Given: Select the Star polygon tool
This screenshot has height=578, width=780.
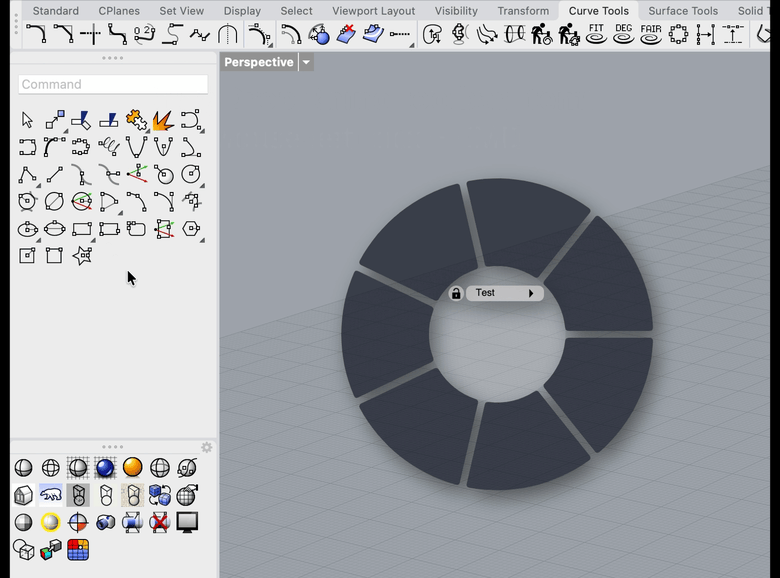Looking at the screenshot, I should click(82, 256).
